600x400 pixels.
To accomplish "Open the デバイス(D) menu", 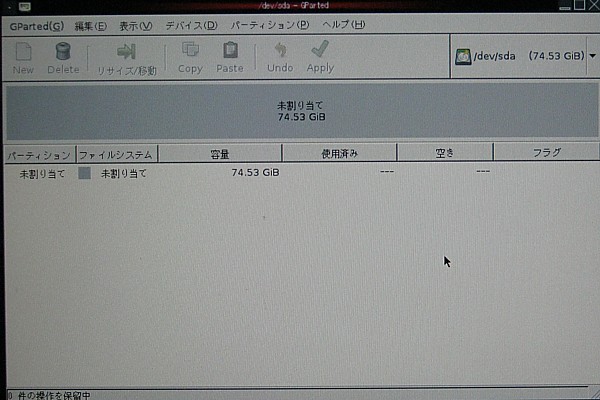I will tap(191, 26).
